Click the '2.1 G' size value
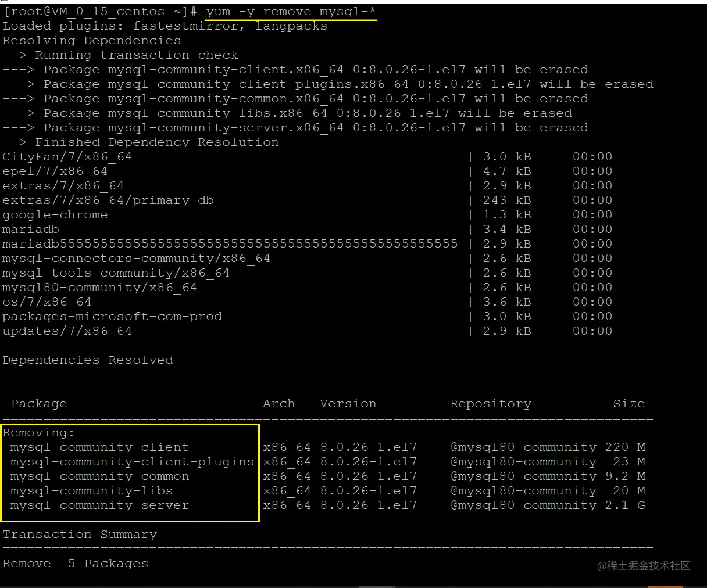 [625, 505]
